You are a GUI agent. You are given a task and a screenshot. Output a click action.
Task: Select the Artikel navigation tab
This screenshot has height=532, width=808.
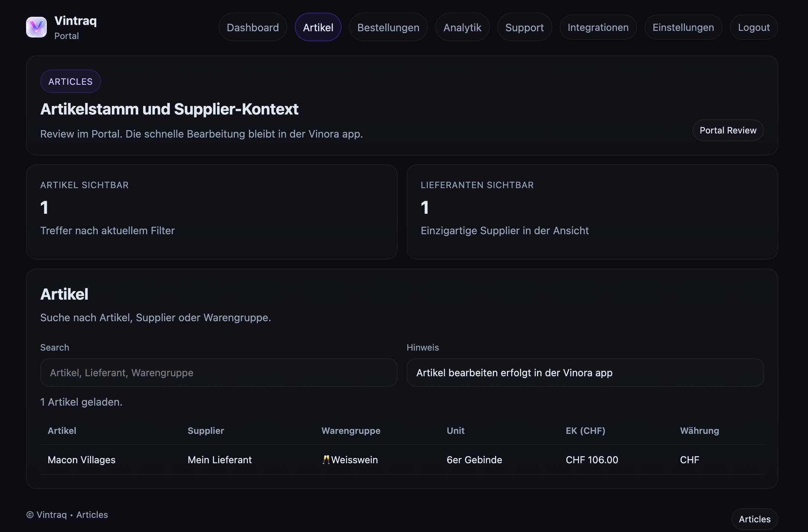pos(318,28)
